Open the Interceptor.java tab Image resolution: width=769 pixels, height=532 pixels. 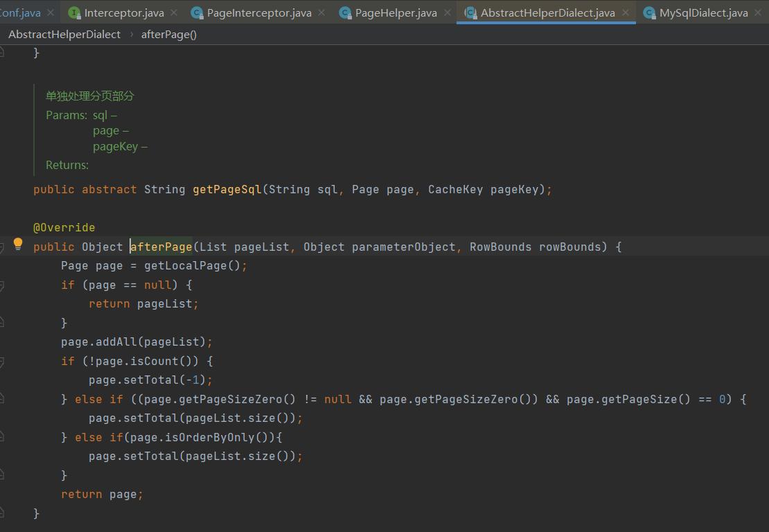coord(124,12)
